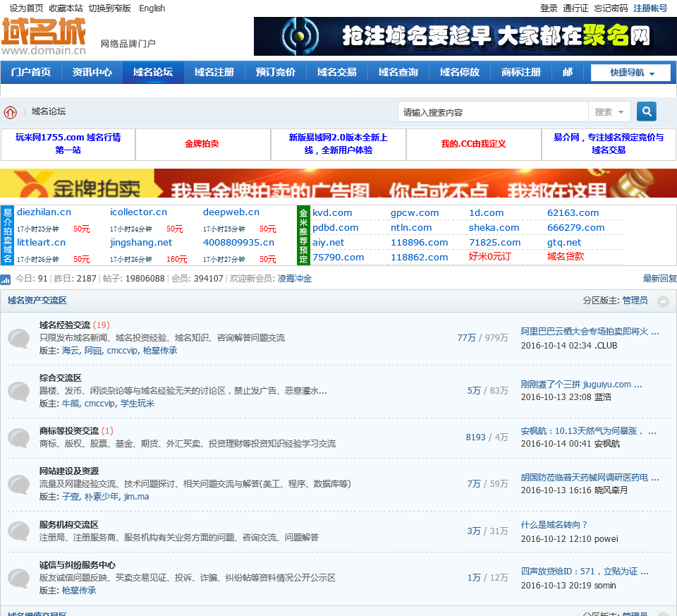Screen dimensions: 677x616
Task: Open the 门户首页 nav tab
Action: click(30, 72)
